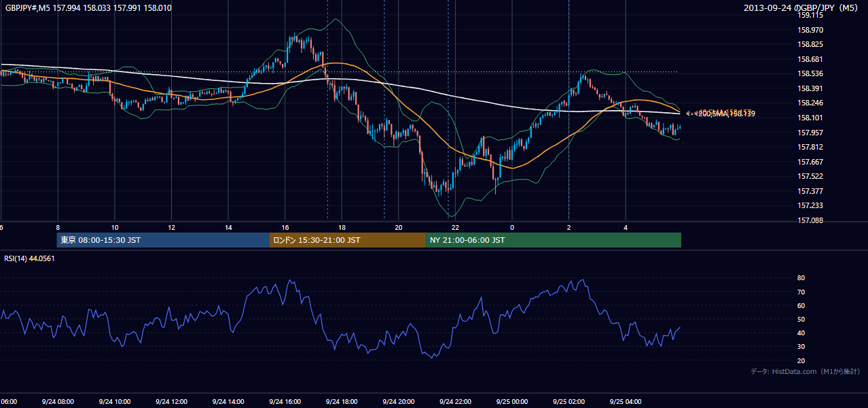Click price axis label 157.088
The image size is (868, 408).
811,220
